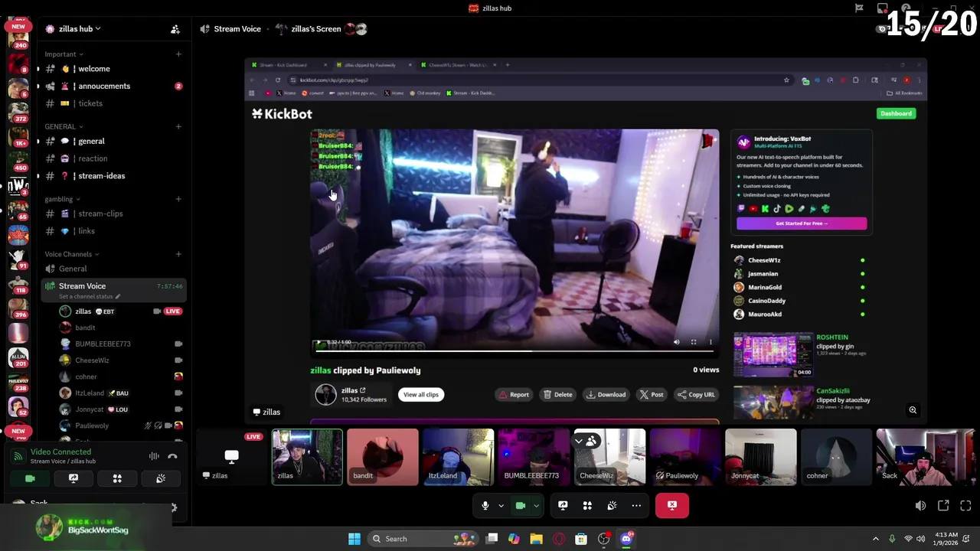The width and height of the screenshot is (980, 551).
Task: Open the zillas hub server dropdown
Action: [x=73, y=29]
